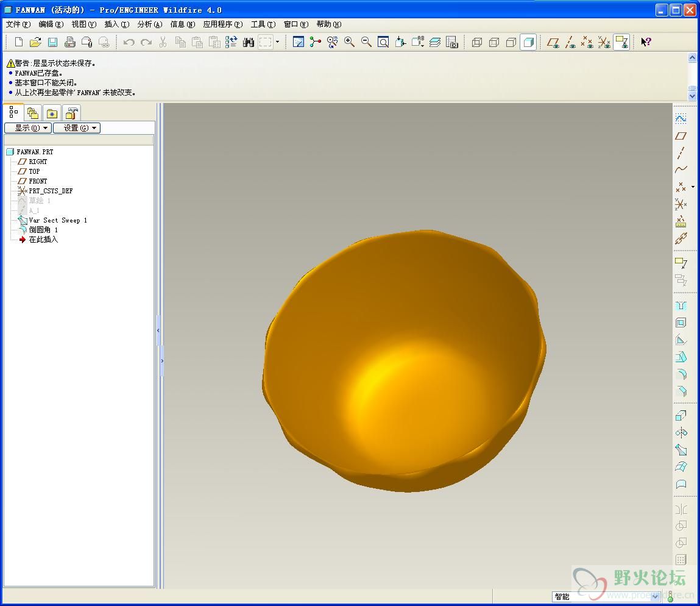This screenshot has height=606, width=700.
Task: Click the Variable Section Sweep tool icon
Action: tap(681, 449)
